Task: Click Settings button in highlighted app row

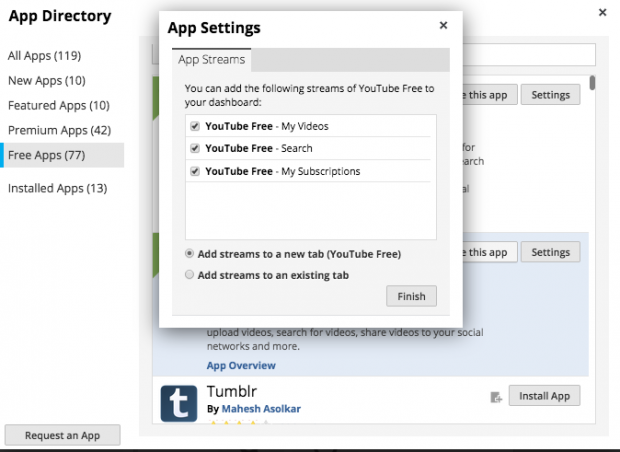Action: [550, 252]
